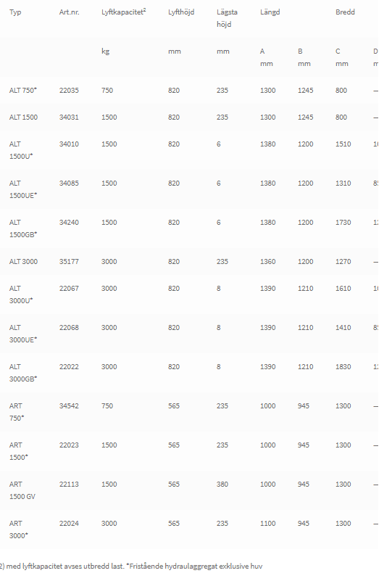The height and width of the screenshot is (581, 392).
Task: Click article number 34031
Action: coord(69,118)
